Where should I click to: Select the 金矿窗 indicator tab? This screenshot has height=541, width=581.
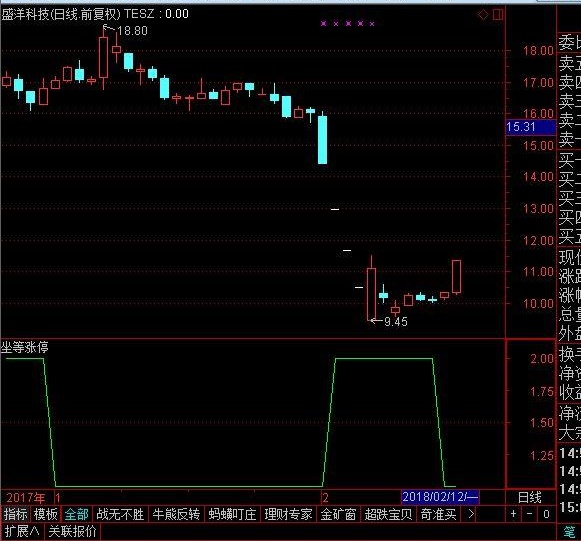tap(338, 514)
